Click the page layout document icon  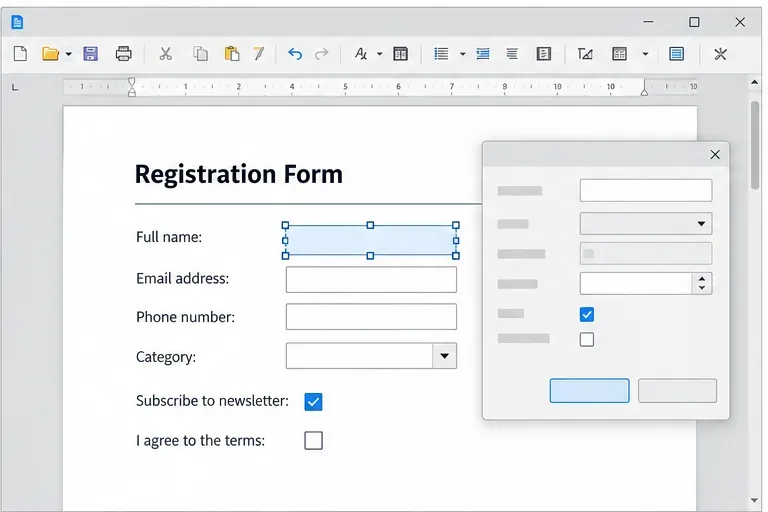click(544, 53)
